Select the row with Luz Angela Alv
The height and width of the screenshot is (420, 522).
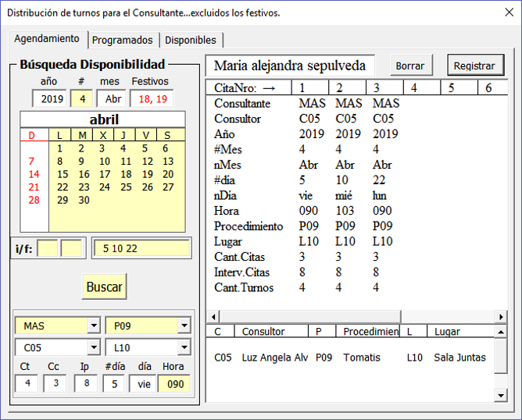click(350, 358)
